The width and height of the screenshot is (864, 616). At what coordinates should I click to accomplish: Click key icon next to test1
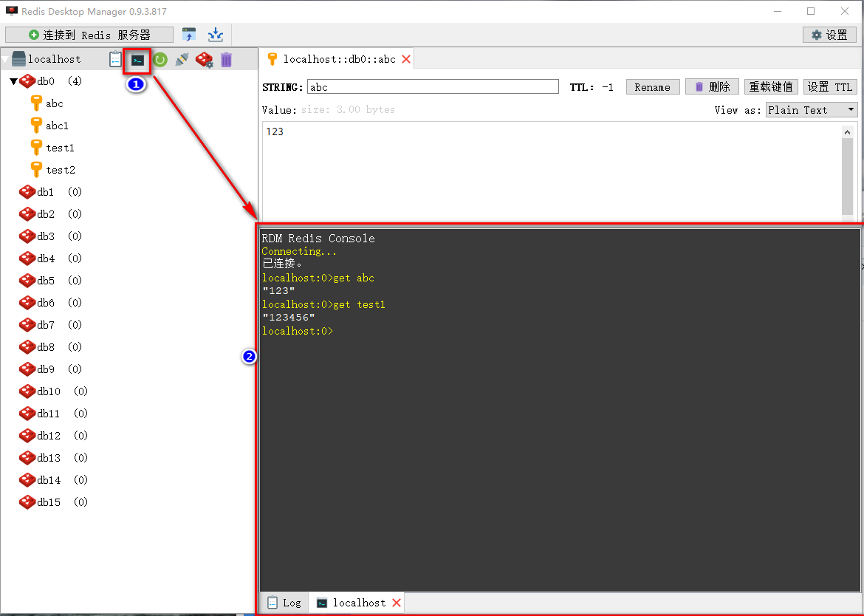click(x=36, y=147)
